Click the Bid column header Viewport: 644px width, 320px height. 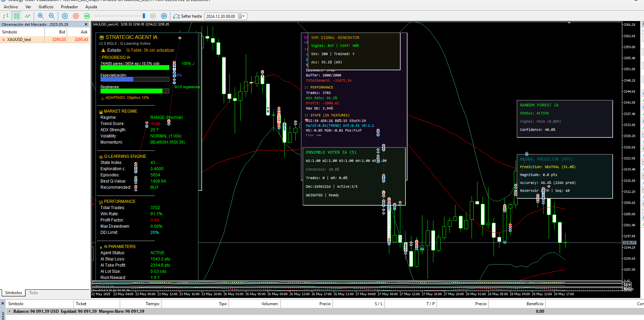click(x=62, y=32)
